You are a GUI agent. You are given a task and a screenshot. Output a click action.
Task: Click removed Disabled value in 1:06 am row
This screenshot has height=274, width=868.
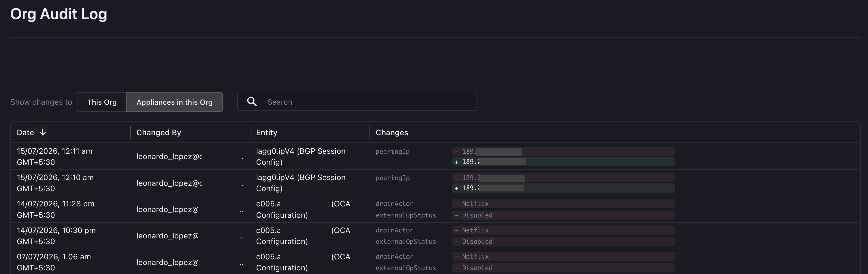564,268
